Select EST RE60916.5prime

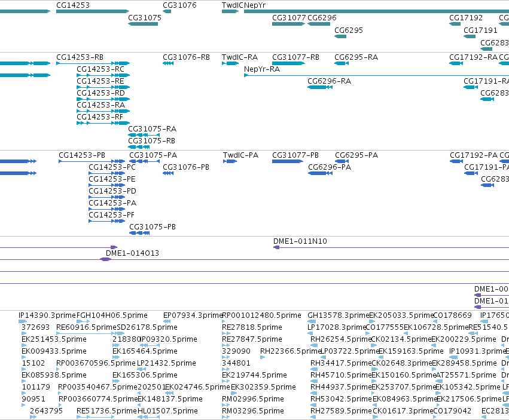[86, 327]
